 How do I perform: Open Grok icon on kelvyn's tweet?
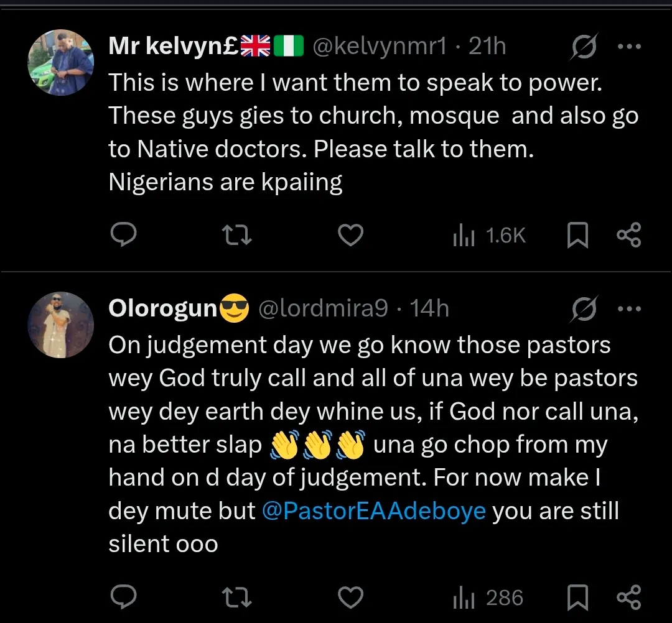pos(582,47)
